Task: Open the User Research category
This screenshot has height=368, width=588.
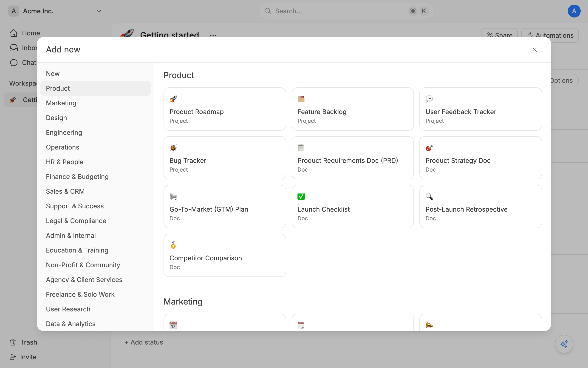Action: point(96,309)
